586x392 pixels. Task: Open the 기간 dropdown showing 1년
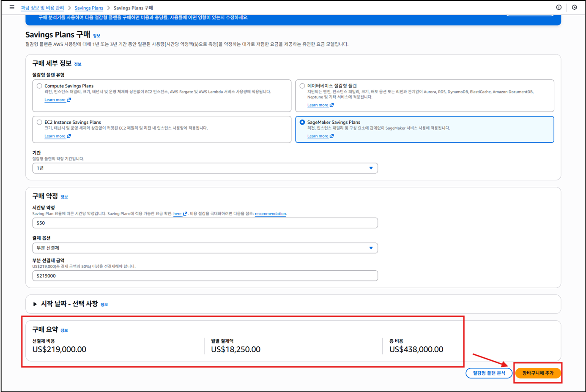pyautogui.click(x=205, y=168)
